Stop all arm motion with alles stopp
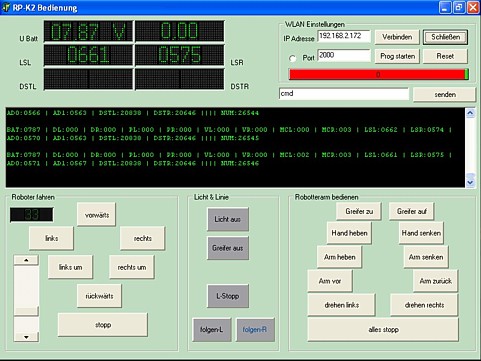Screen dimensions: 481x361 point(383,330)
